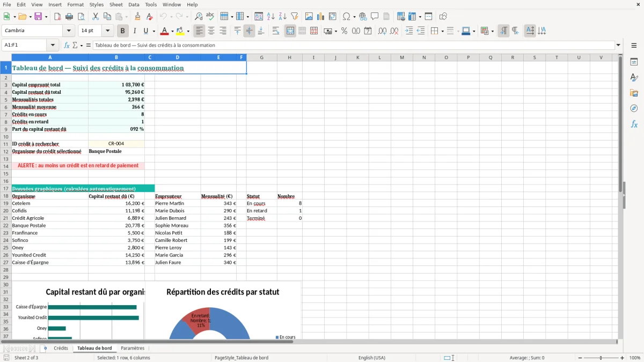Screen dimensions: 644x362
Task: Run the Spelling check
Action: [x=210, y=17]
